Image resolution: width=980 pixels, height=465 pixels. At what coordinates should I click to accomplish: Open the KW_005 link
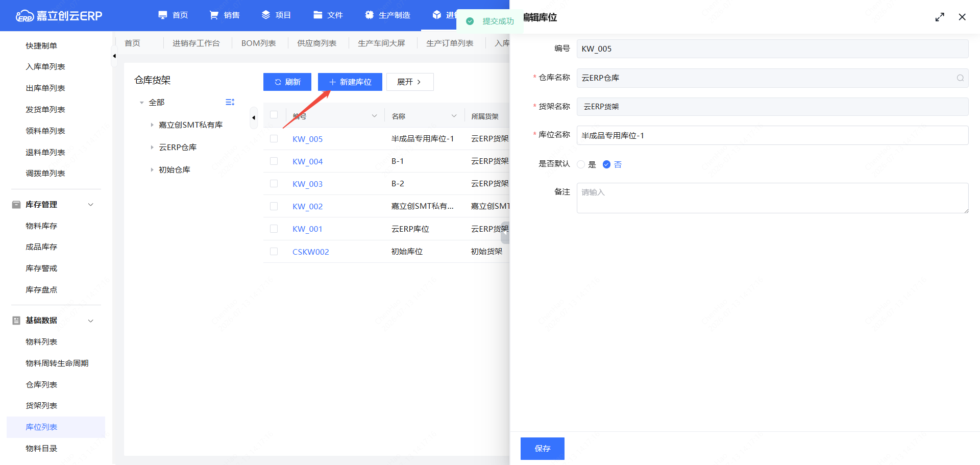307,139
